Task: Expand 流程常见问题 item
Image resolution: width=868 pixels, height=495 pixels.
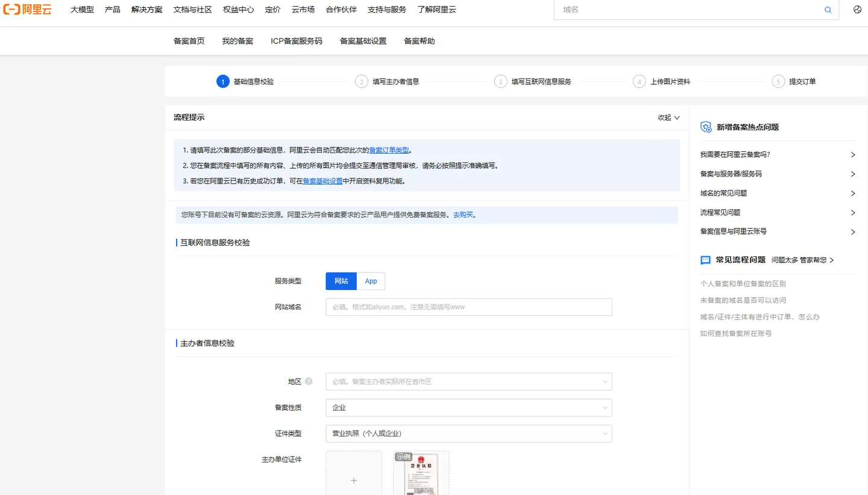Action: point(778,213)
